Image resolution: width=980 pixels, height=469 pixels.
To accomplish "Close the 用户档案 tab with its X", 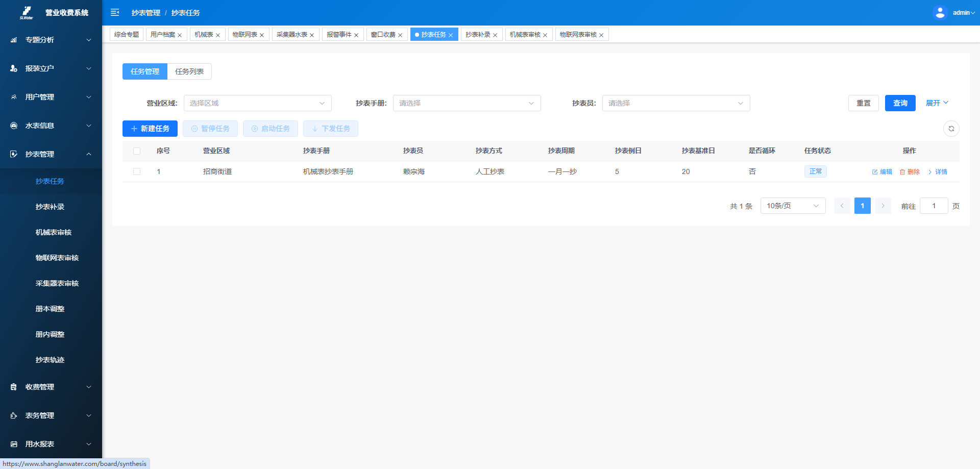I will pos(180,35).
